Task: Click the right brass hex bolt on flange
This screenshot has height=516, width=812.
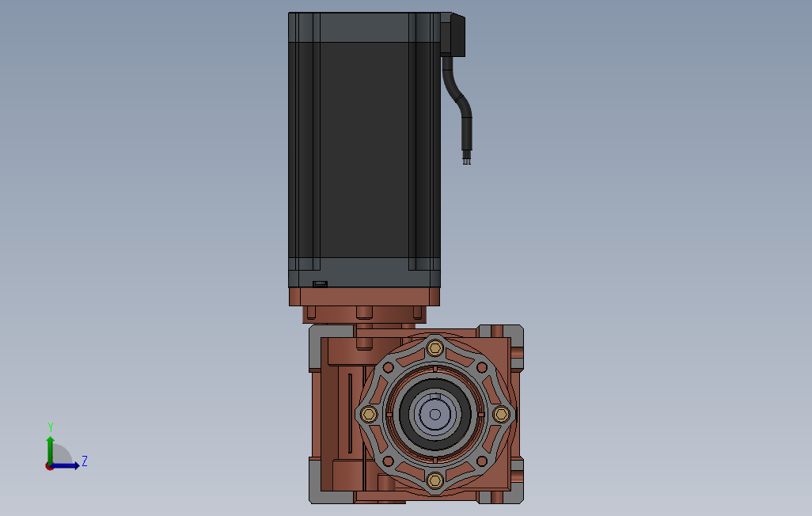Action: coord(501,414)
